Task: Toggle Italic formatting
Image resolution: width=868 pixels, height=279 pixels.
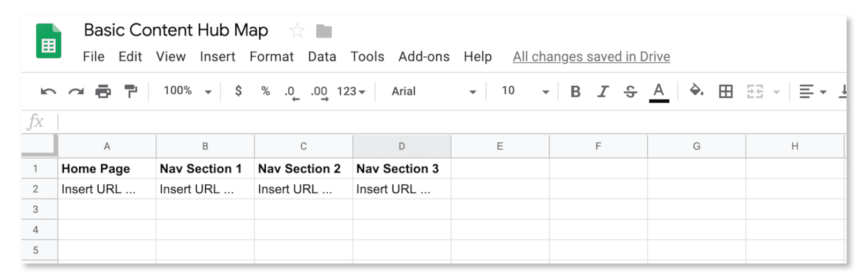Action: coord(603,92)
